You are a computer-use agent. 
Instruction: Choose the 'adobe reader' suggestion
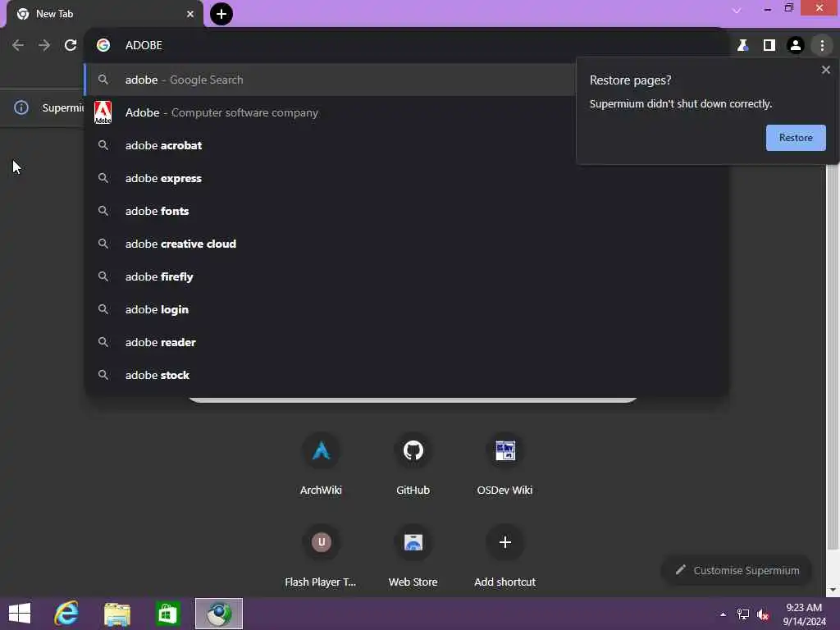click(x=405, y=342)
